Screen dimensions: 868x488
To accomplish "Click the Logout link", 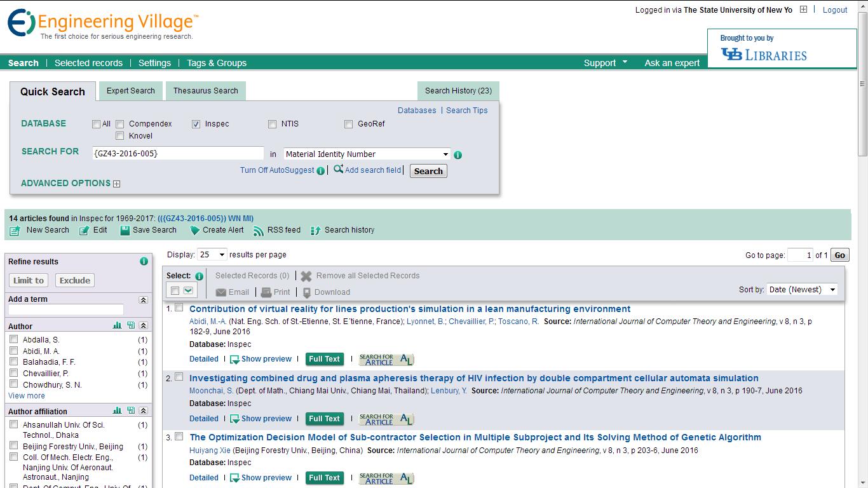I will click(835, 10).
